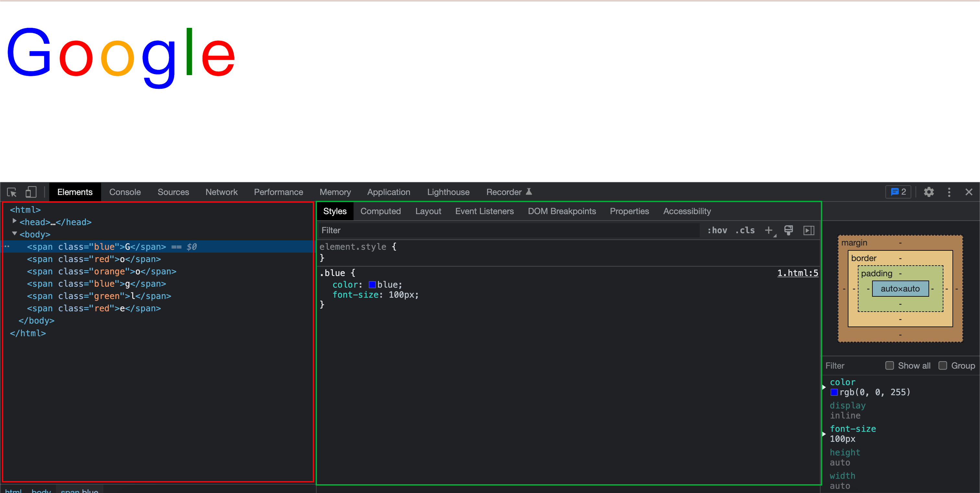Collapse the body element node
The width and height of the screenshot is (980, 493).
click(15, 234)
